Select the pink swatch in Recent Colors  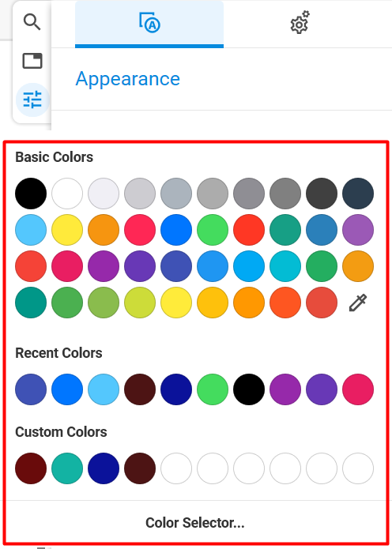pyautogui.click(x=358, y=389)
